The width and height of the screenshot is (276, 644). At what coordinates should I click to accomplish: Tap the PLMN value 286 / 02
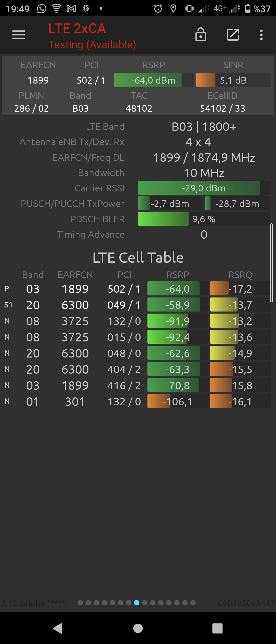pyautogui.click(x=31, y=108)
